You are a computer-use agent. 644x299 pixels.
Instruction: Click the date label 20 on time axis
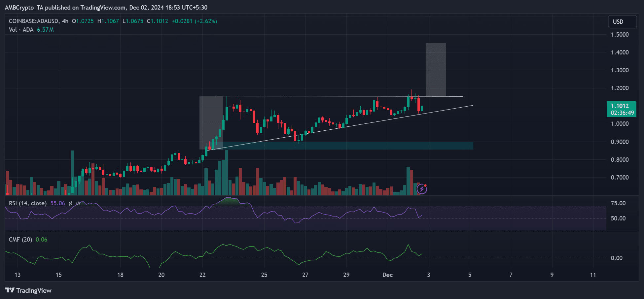[x=161, y=275]
